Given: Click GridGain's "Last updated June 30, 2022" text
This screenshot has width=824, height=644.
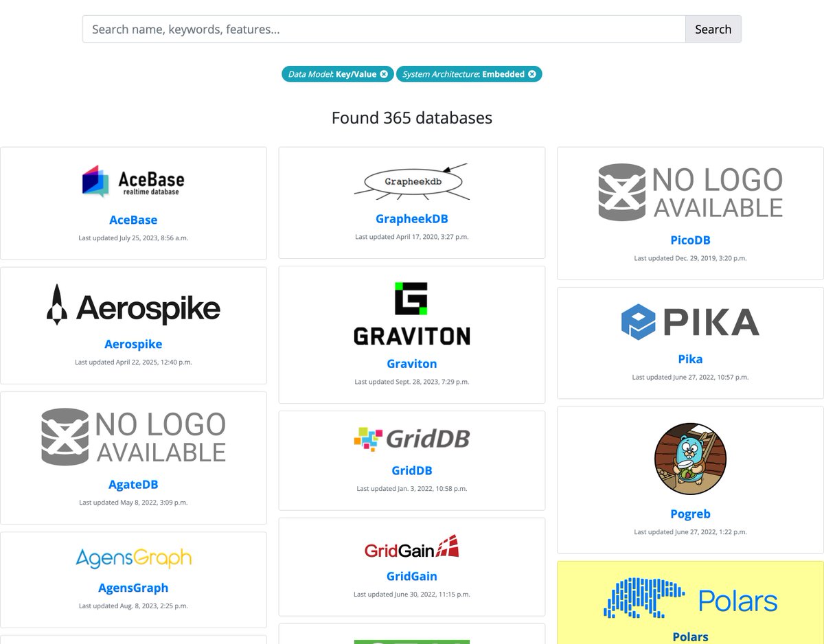Looking at the screenshot, I should [412, 595].
